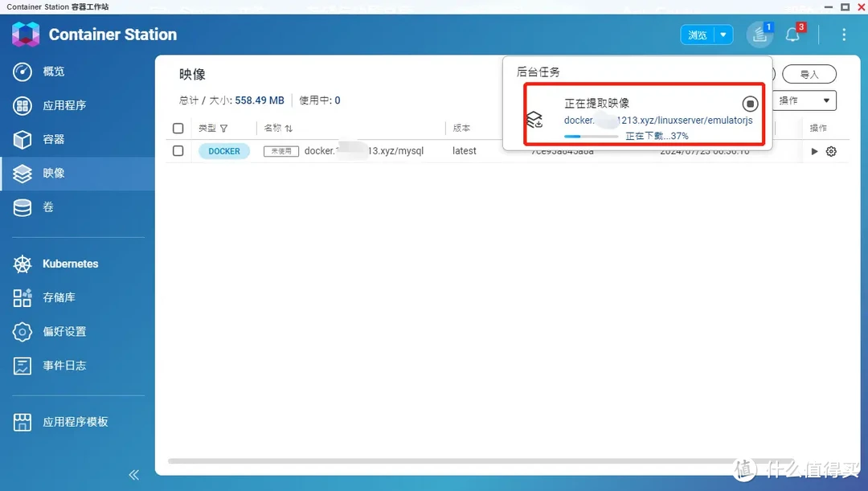
Task: Select the mysql image row checkbox
Action: [x=178, y=150]
